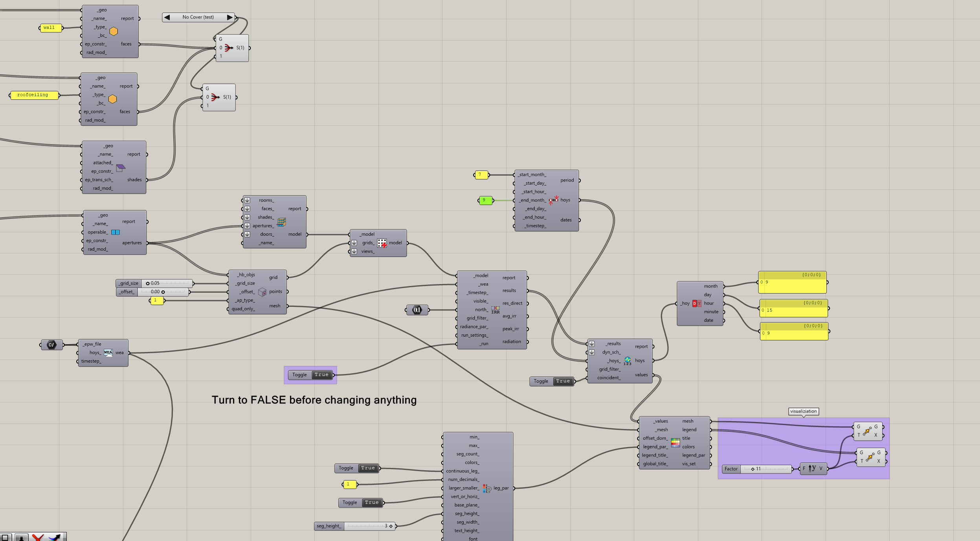Toggle the True switch feeding continuous_leg_
The image size is (980, 541).
tap(368, 468)
